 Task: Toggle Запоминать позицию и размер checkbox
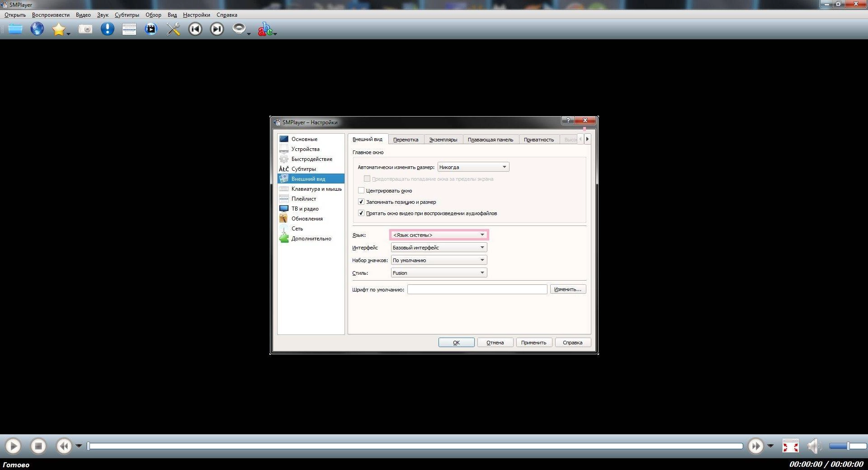coord(361,202)
